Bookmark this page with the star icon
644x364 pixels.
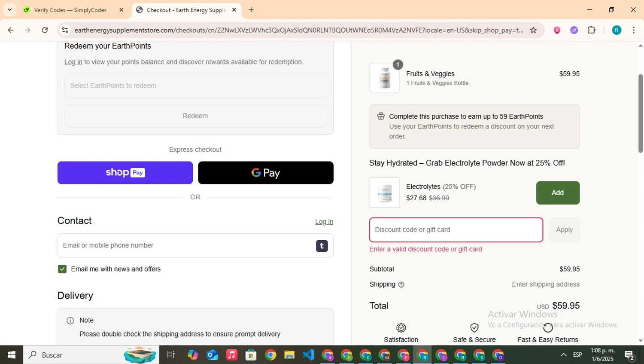(533, 30)
